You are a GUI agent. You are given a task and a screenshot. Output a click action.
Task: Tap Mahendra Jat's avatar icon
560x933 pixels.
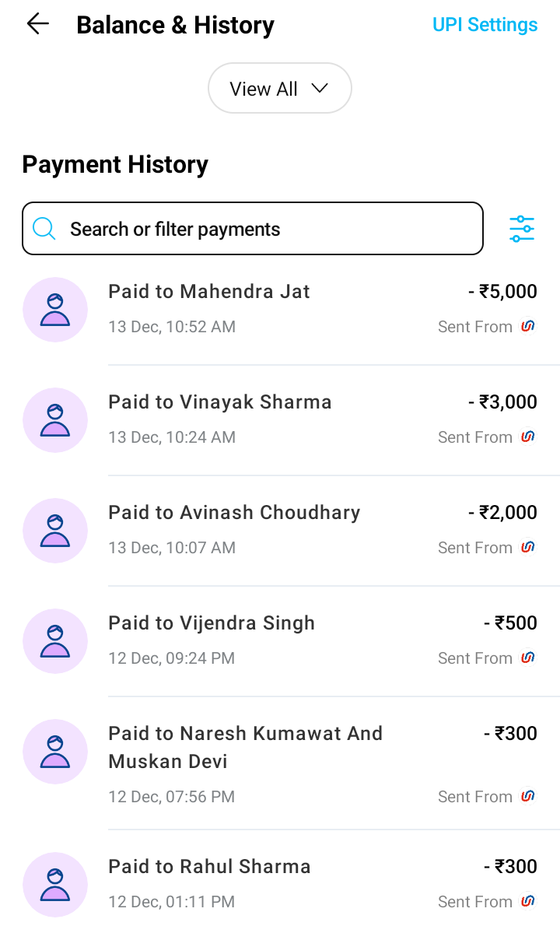pyautogui.click(x=55, y=309)
